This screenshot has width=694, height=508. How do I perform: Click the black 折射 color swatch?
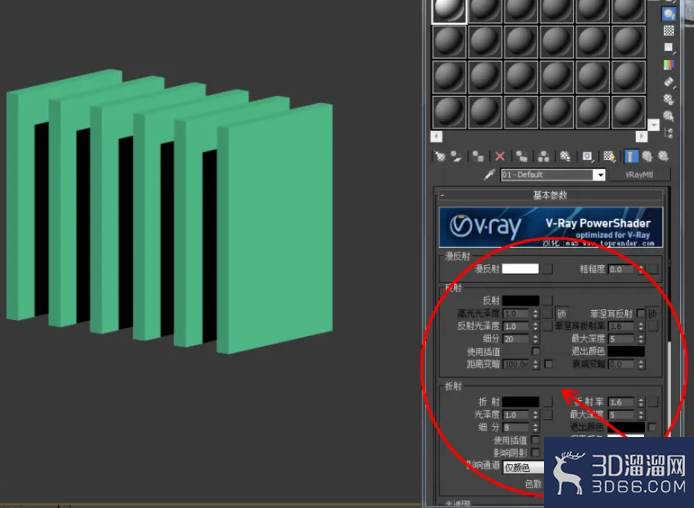click(520, 402)
